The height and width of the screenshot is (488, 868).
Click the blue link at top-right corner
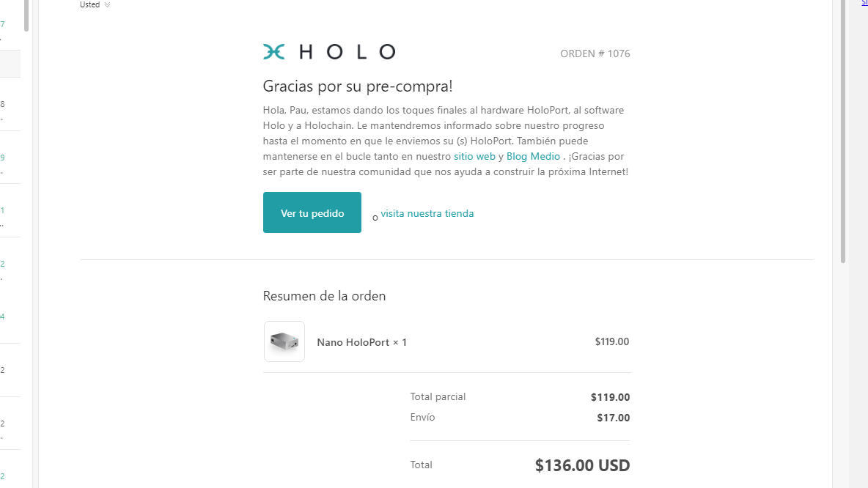(x=864, y=4)
